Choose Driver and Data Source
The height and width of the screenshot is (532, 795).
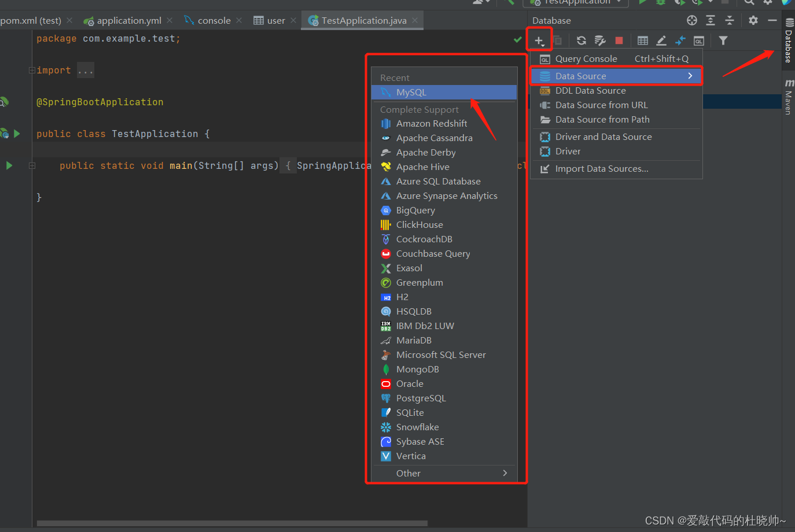[x=616, y=137]
